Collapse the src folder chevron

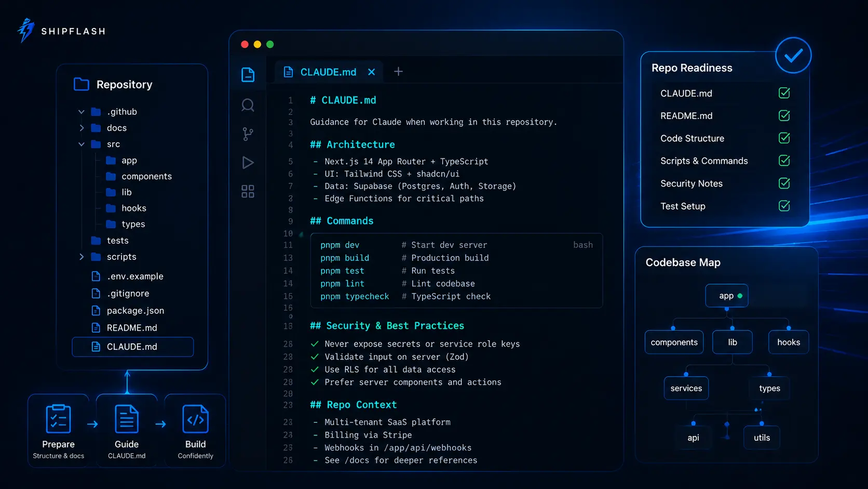81,144
